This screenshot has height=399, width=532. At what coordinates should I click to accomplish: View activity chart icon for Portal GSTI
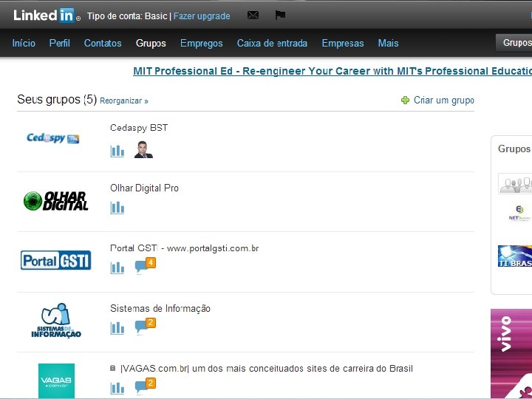coord(117,267)
